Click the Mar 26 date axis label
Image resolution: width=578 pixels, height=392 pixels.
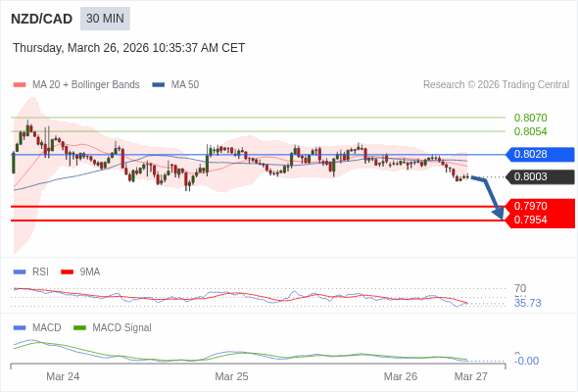coord(401,376)
